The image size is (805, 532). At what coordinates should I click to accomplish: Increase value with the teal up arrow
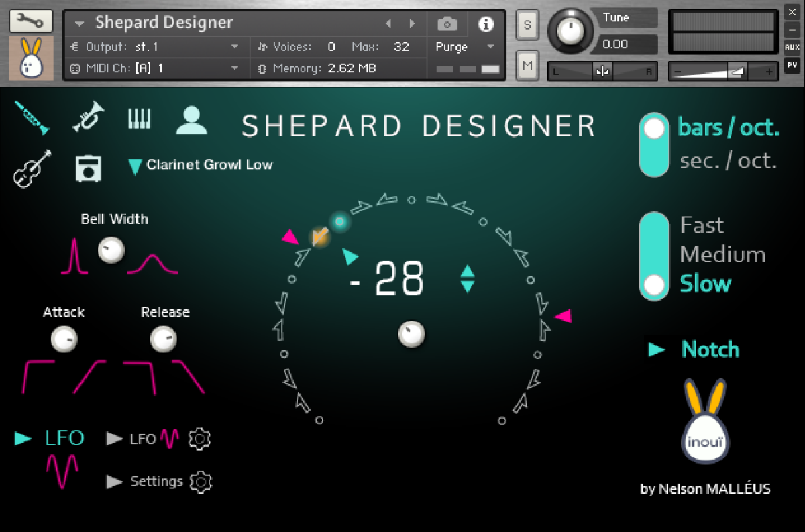tap(468, 272)
